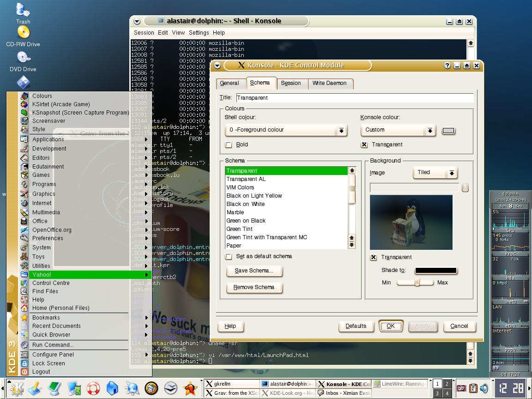Viewport: 532px width, 399px height.
Task: Click the schema Title input field
Action: click(x=355, y=98)
